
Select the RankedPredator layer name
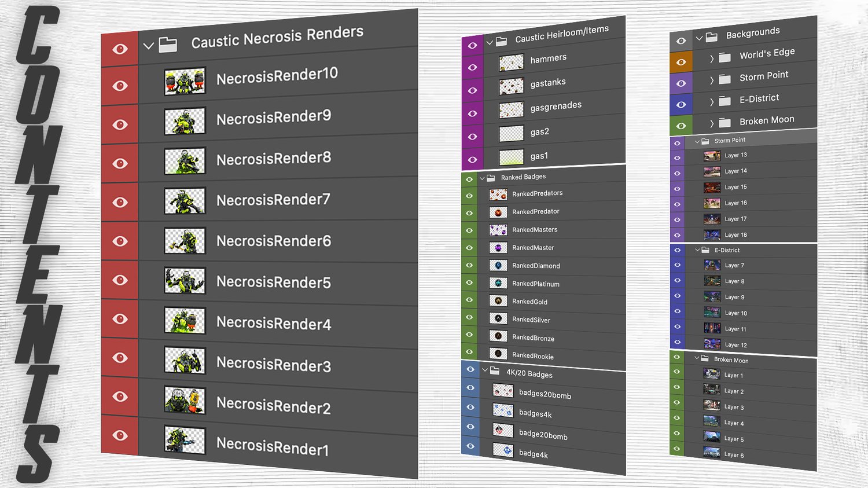(x=536, y=211)
